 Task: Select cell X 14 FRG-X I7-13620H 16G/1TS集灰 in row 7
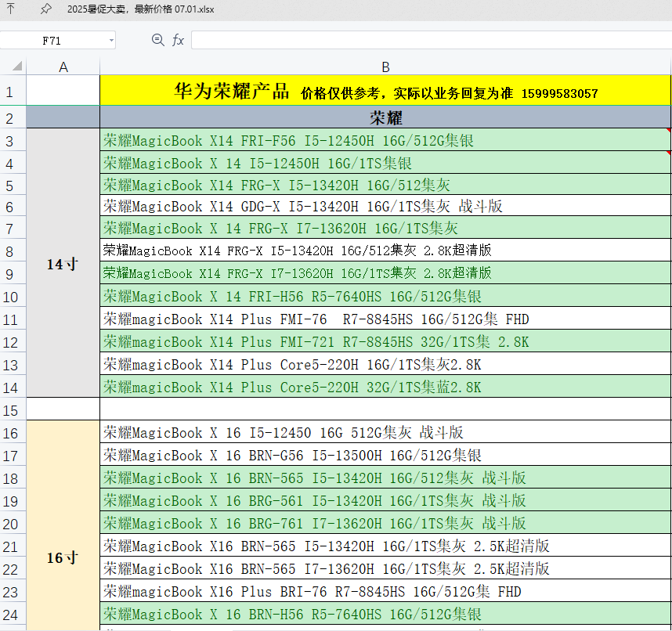pyautogui.click(x=385, y=228)
